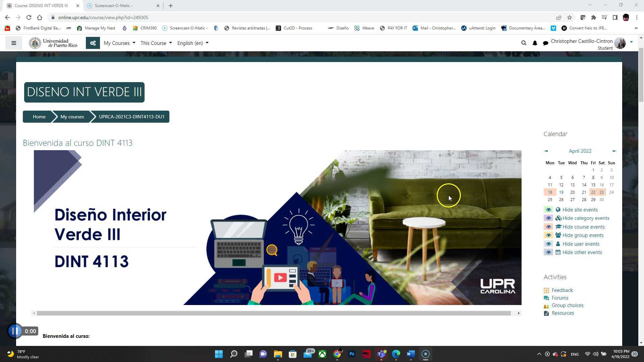Go to previous month in calendar
The height and width of the screenshot is (362, 644).
pos(546,151)
